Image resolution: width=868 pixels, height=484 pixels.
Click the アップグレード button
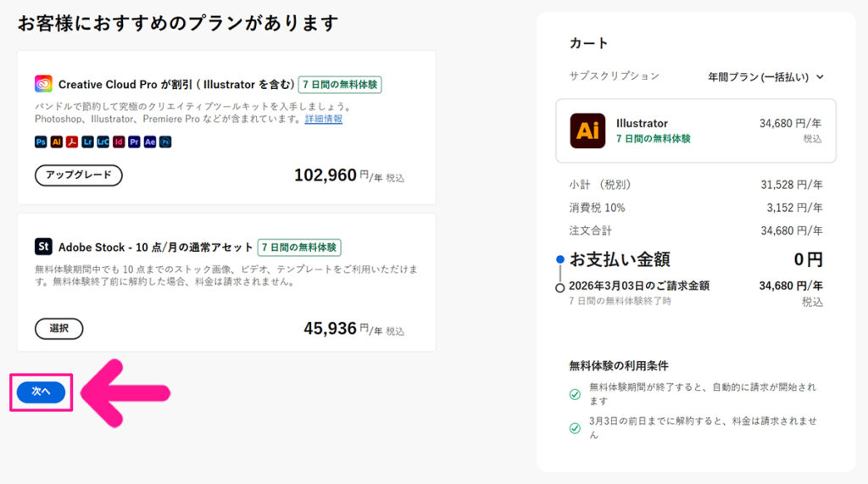click(79, 175)
